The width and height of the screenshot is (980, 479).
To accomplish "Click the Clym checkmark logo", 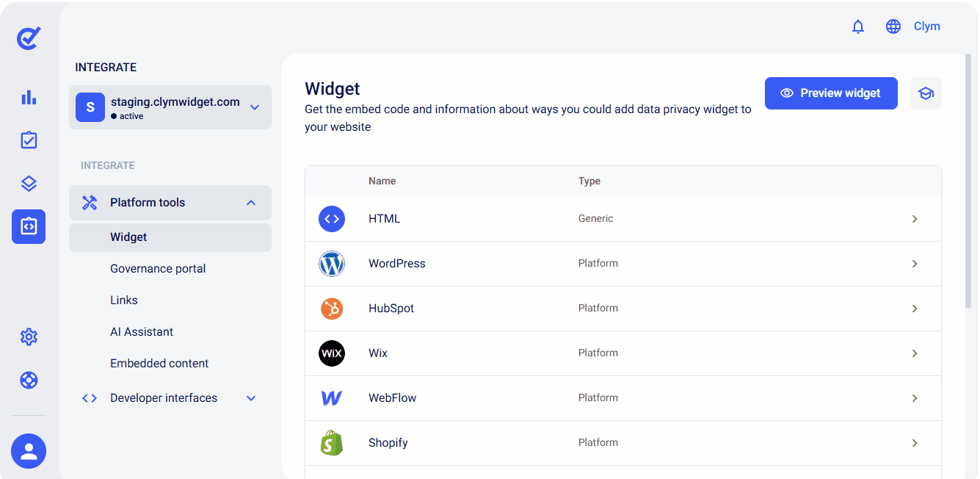I will [29, 37].
